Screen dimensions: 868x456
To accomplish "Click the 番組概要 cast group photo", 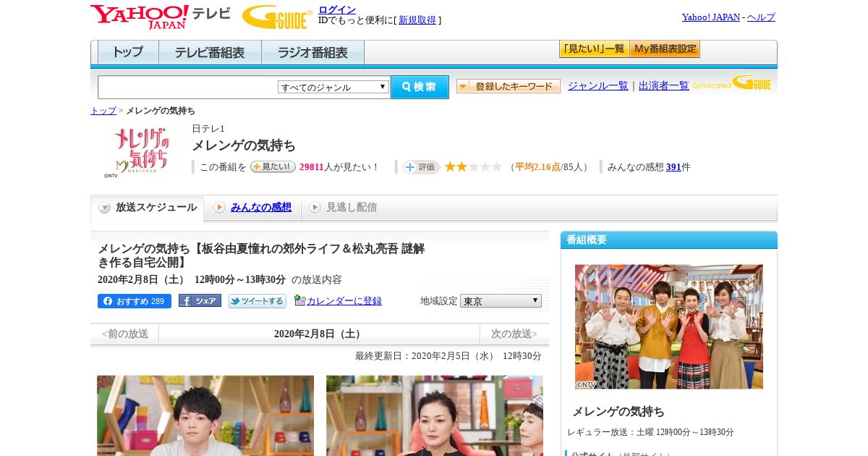I will tap(669, 326).
